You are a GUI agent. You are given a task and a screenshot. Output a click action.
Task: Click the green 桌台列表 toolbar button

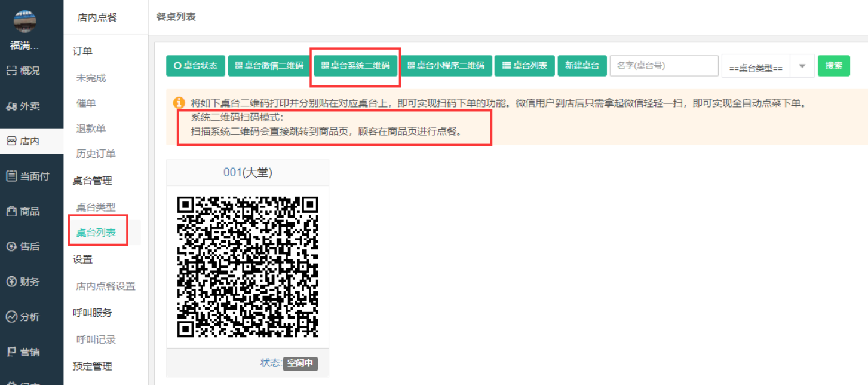click(525, 66)
